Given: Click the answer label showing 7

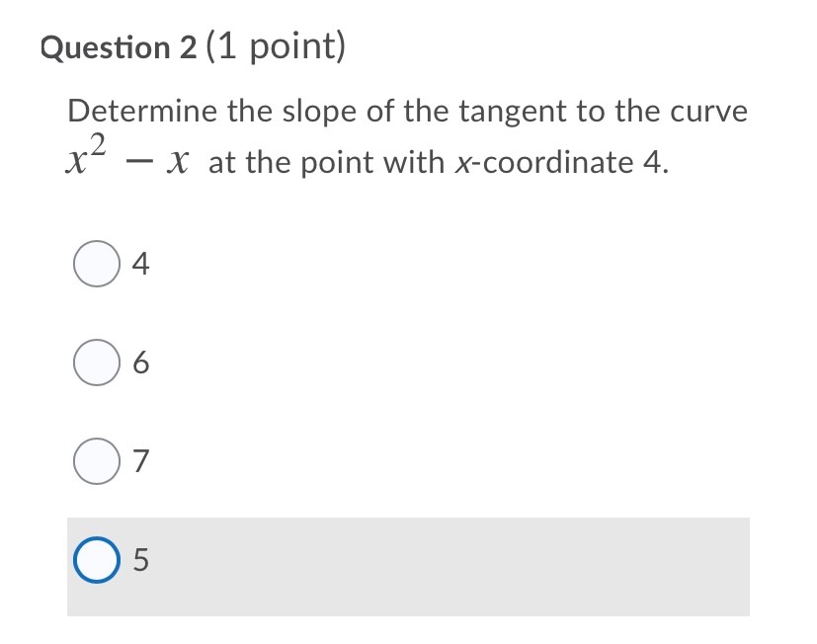Looking at the screenshot, I should (x=140, y=460).
